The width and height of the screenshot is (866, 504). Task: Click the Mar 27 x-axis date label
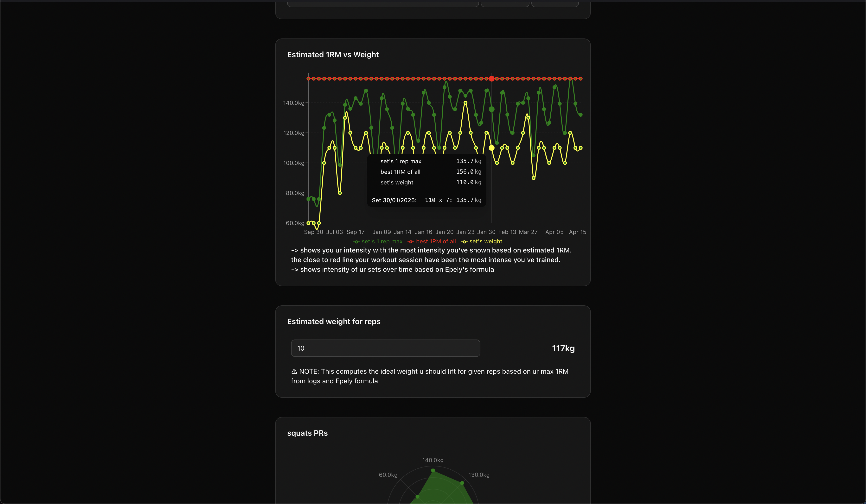pos(528,232)
